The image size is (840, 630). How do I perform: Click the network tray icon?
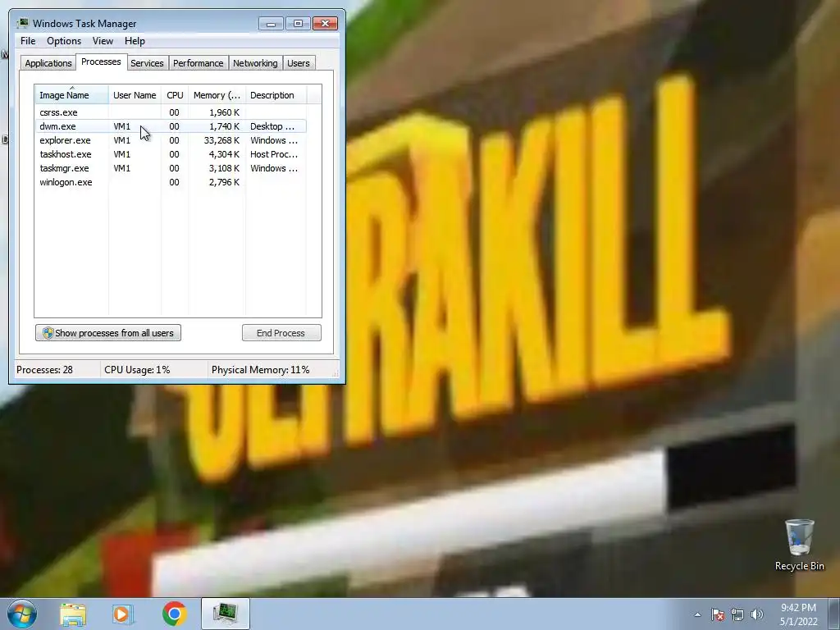[737, 614]
